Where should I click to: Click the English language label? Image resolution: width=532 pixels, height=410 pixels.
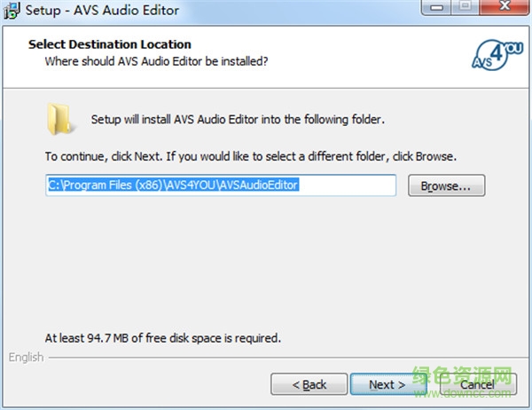25,358
